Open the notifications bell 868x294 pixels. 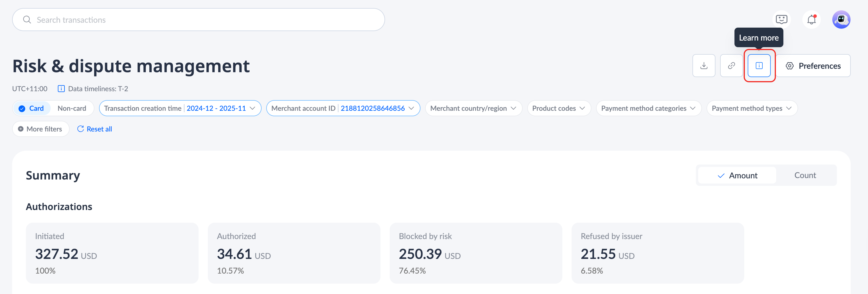pos(811,20)
